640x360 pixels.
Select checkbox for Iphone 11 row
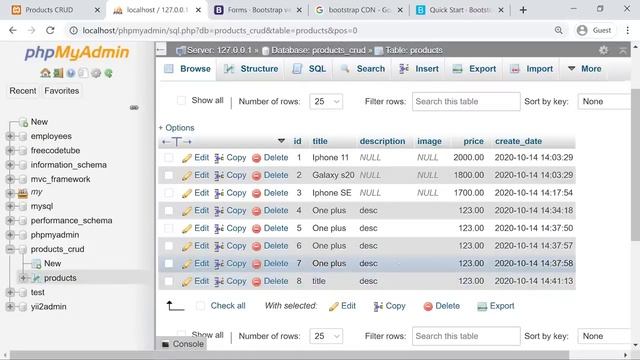click(x=169, y=158)
